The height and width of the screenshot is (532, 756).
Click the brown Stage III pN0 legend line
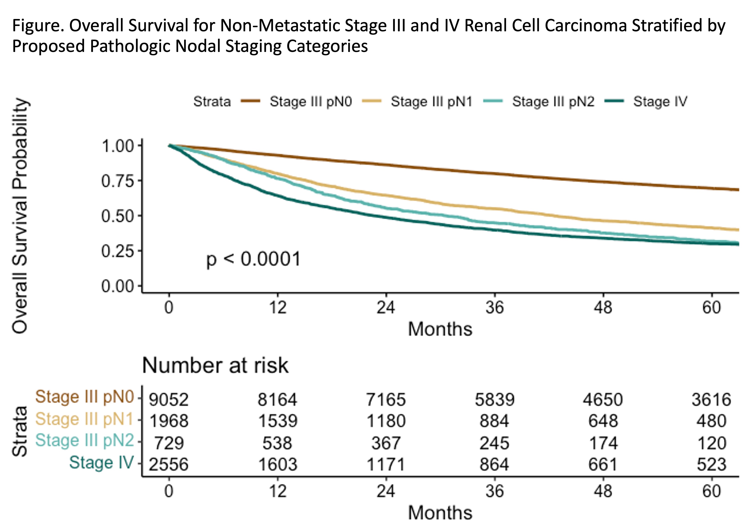click(x=251, y=101)
